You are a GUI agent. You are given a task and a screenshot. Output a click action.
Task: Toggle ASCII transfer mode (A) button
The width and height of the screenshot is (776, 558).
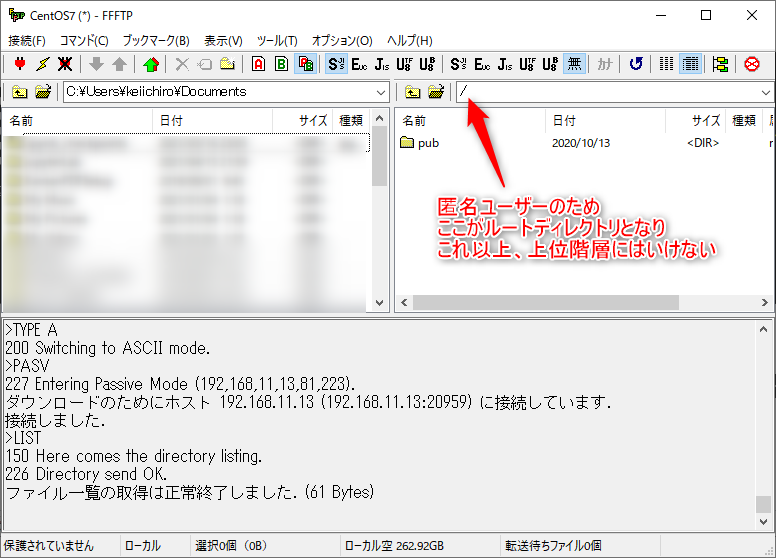tap(258, 64)
